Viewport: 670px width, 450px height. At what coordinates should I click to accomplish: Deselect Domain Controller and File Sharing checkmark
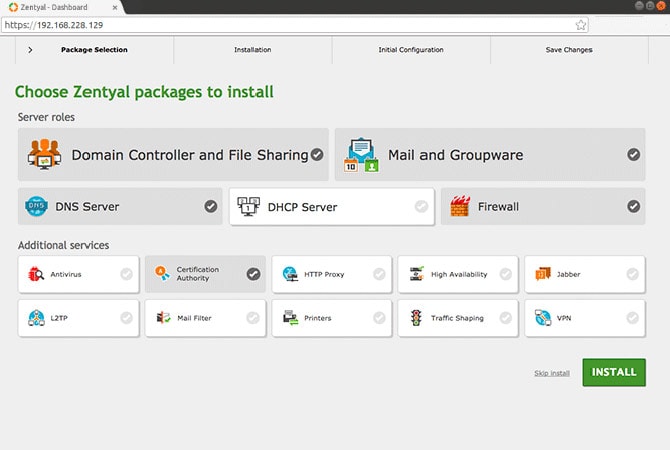(x=317, y=154)
